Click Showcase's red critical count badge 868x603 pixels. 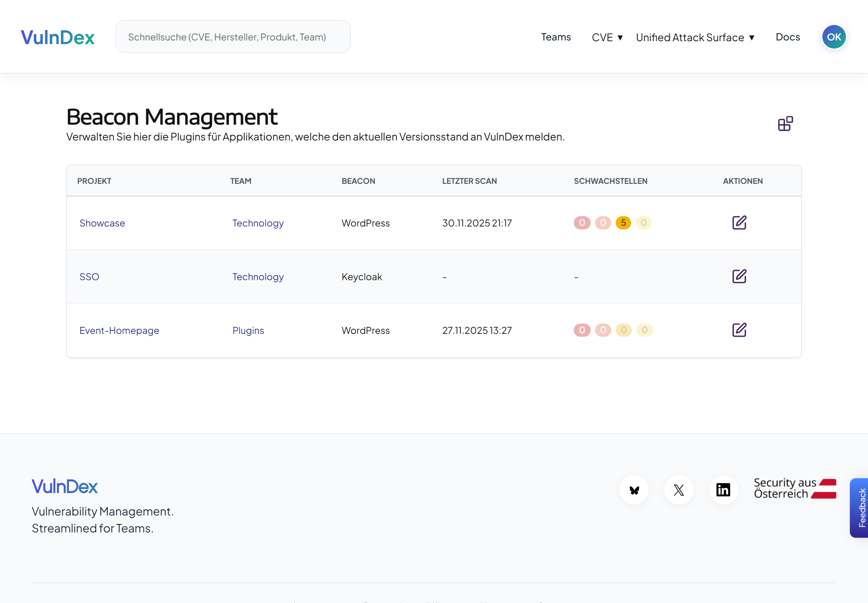tap(581, 223)
